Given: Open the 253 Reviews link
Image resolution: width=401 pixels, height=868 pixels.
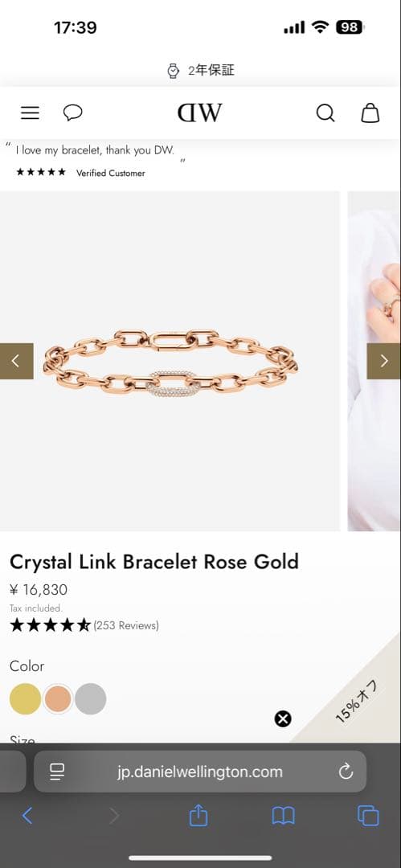Looking at the screenshot, I should pos(126,625).
